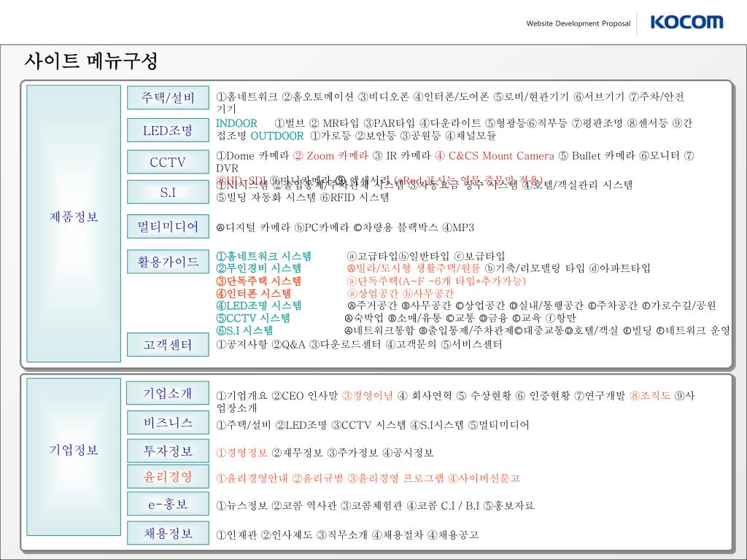Click red ④인터폰 시스템 guide entry
The width and height of the screenshot is (747, 560).
[253, 293]
